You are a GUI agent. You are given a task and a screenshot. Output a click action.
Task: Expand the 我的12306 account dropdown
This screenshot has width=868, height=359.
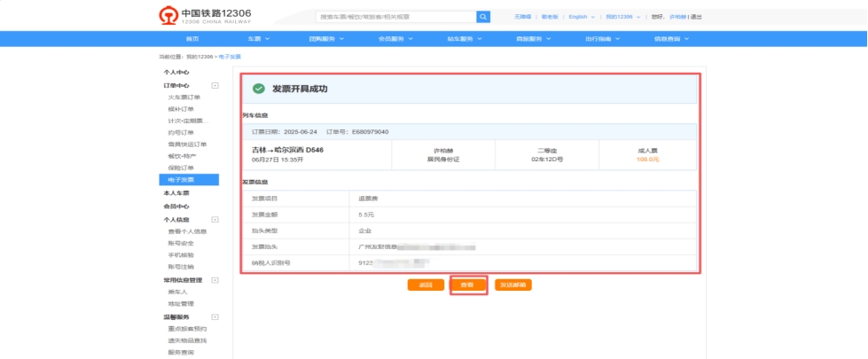(622, 17)
